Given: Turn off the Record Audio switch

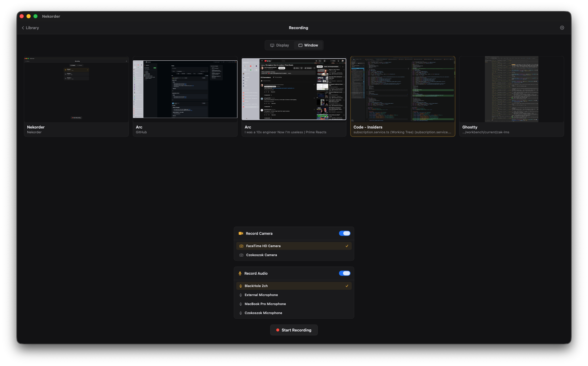Looking at the screenshot, I should click(345, 273).
